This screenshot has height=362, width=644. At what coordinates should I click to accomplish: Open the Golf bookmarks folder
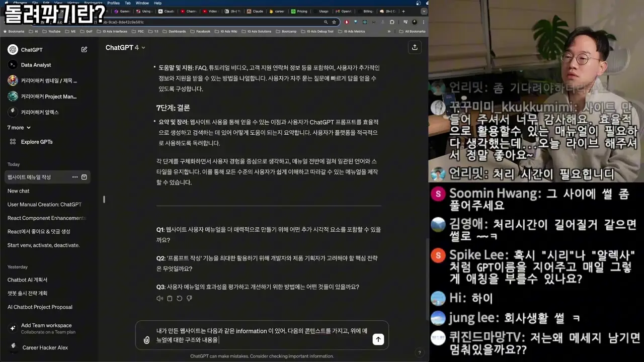click(x=87, y=31)
